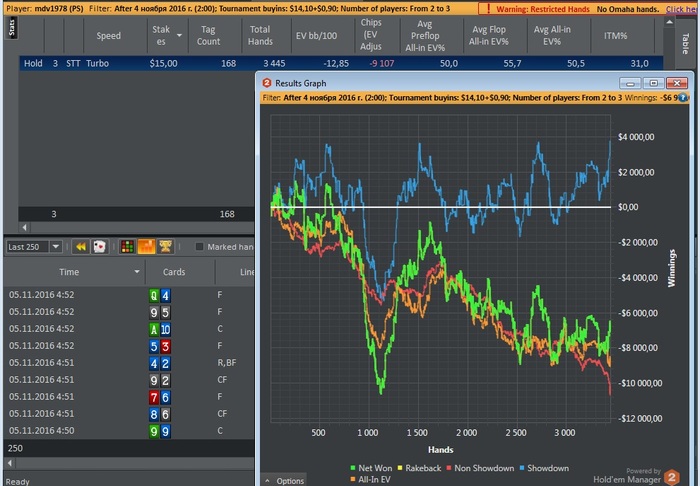The image size is (700, 486).
Task: Sort by the Cards column header
Action: (x=174, y=272)
